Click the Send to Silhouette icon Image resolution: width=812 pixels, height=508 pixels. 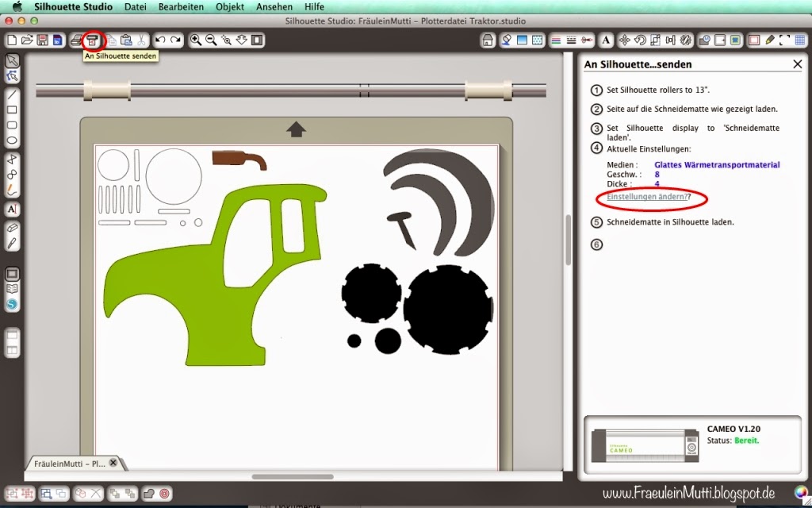point(93,40)
